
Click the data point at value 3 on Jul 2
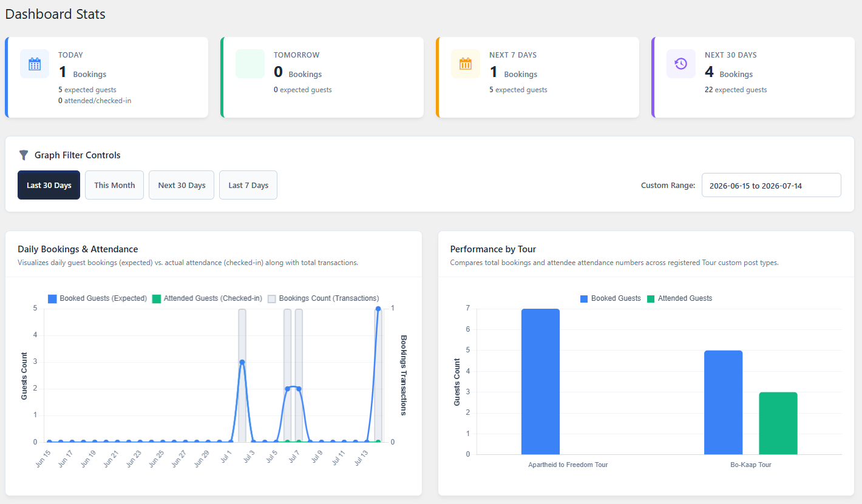pyautogui.click(x=242, y=362)
